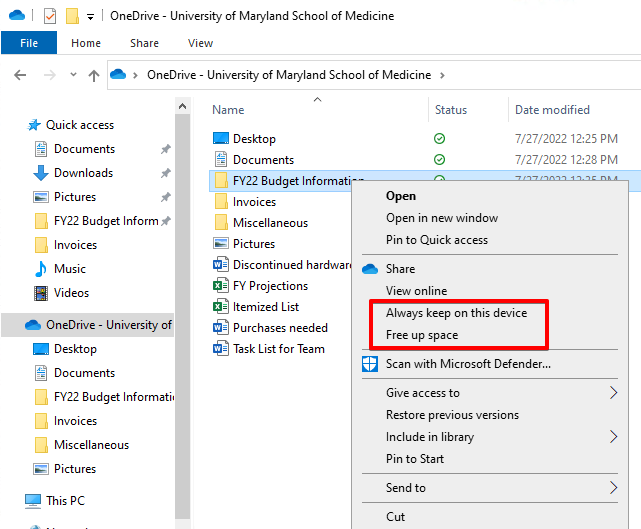Click the Microsoft Defender shield icon
641x529 pixels.
[369, 364]
